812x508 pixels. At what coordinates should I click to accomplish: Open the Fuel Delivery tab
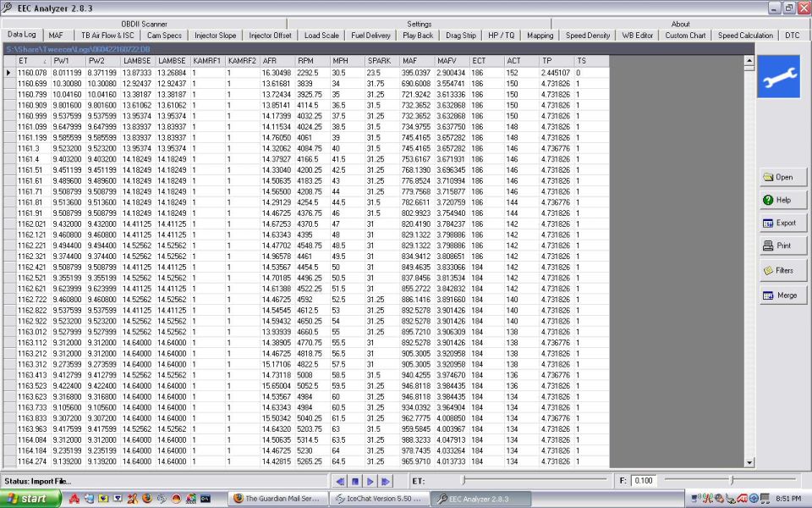[370, 36]
